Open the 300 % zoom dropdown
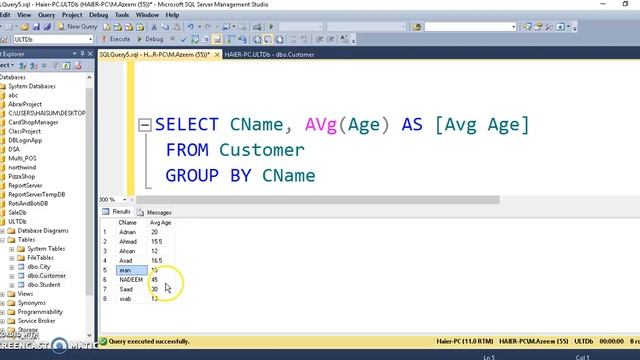This screenshot has height=360, width=640. coord(124,200)
